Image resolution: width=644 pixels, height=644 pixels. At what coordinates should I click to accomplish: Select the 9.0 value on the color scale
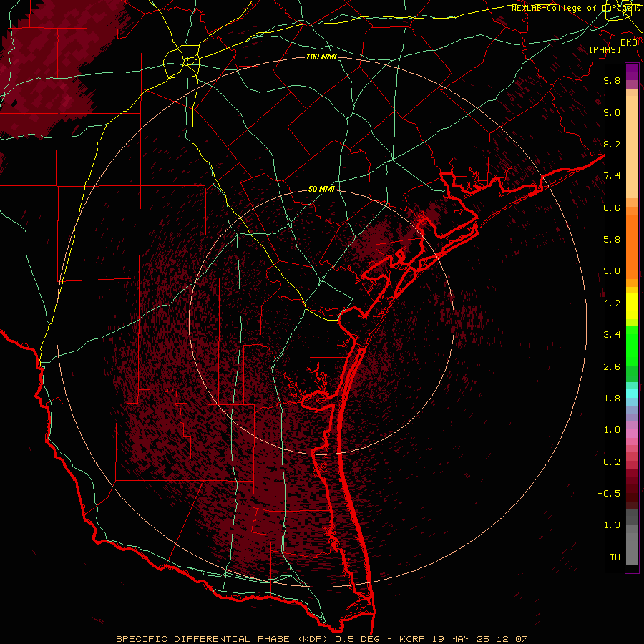click(x=612, y=112)
